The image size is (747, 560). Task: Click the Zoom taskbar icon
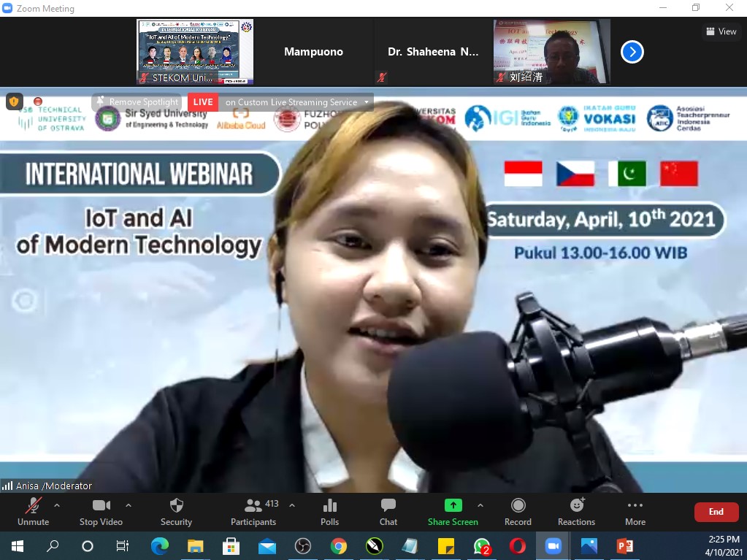pos(553,545)
